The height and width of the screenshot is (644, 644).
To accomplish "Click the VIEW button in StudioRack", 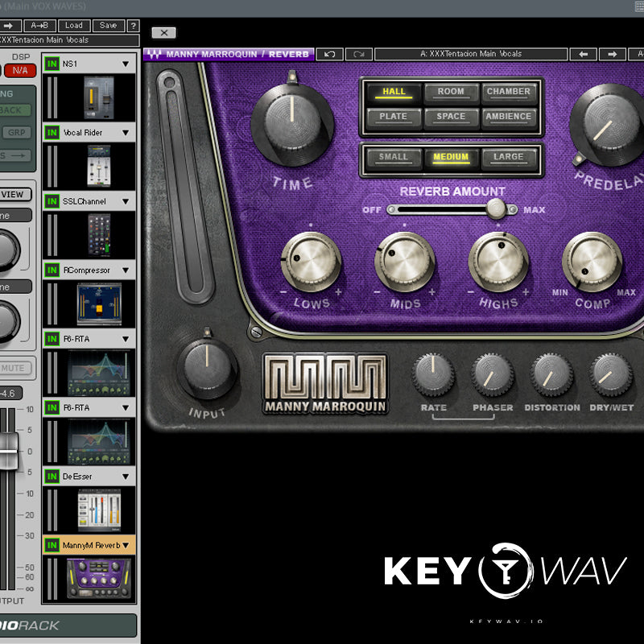I will 14,195.
